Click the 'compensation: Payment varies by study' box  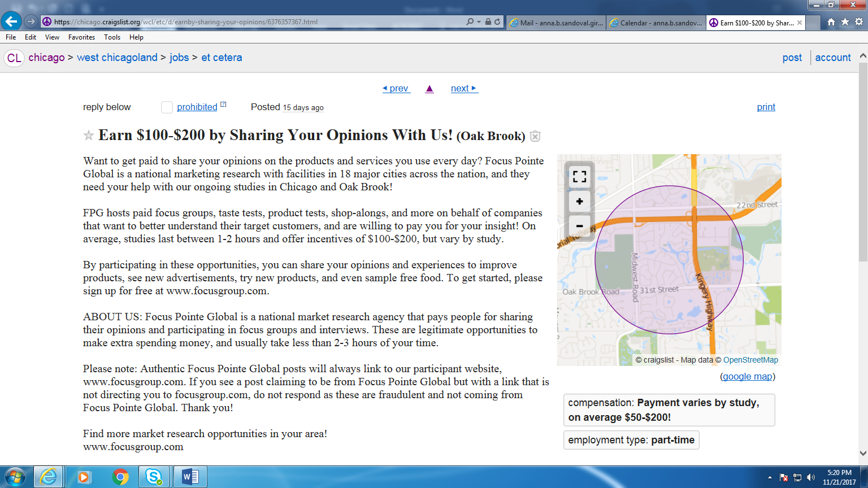pos(669,410)
